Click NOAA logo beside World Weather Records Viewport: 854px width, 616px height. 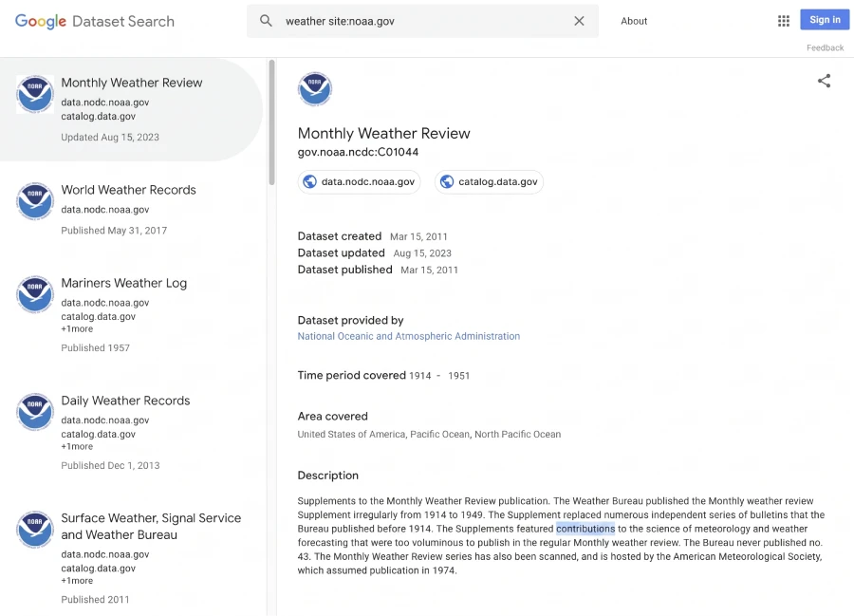coord(35,201)
